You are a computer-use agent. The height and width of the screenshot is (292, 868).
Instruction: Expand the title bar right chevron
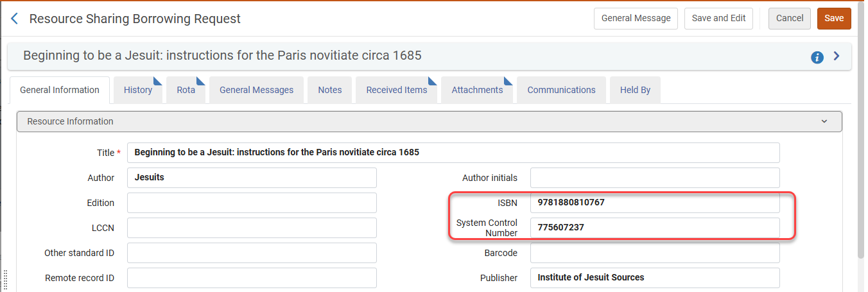click(837, 56)
